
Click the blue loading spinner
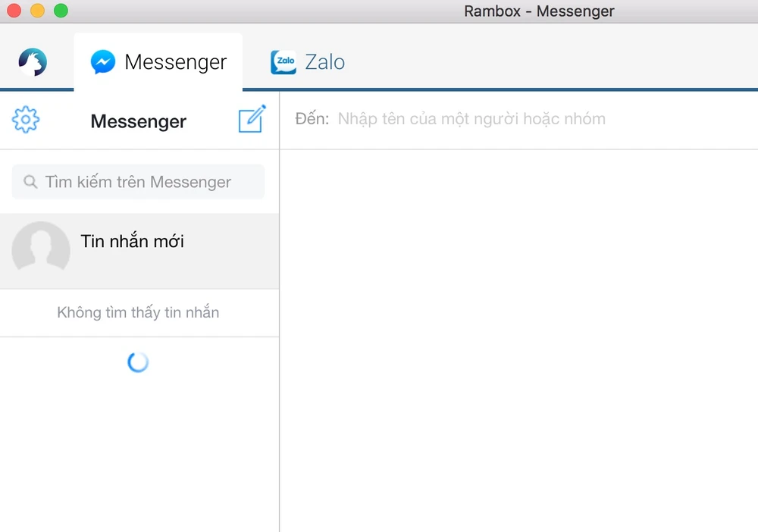[138, 362]
